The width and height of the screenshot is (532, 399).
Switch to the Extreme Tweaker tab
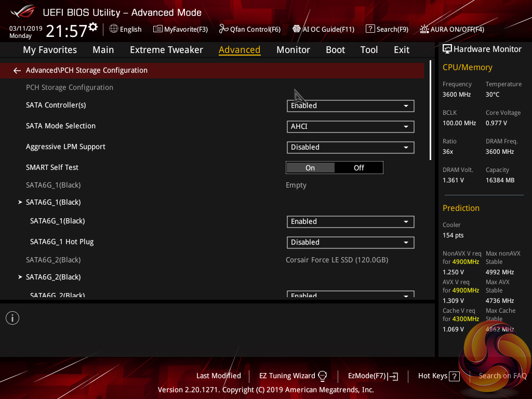point(166,50)
